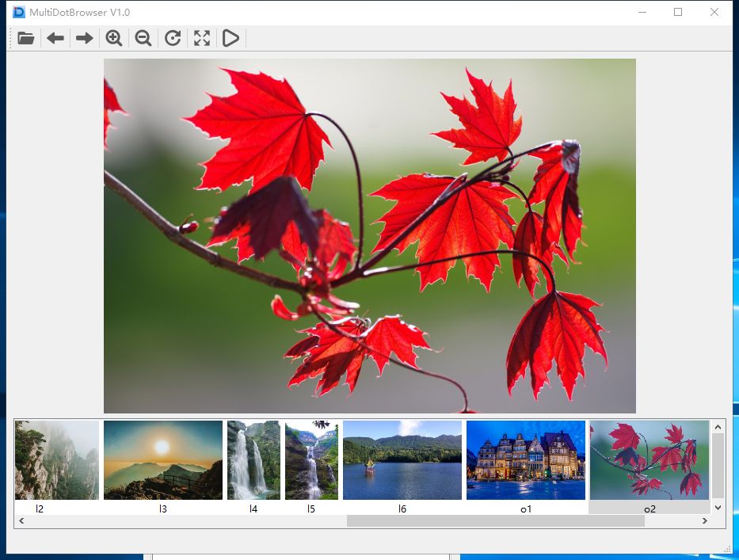Image resolution: width=739 pixels, height=560 pixels.
Task: Go to next image with right arrow
Action: pos(85,38)
